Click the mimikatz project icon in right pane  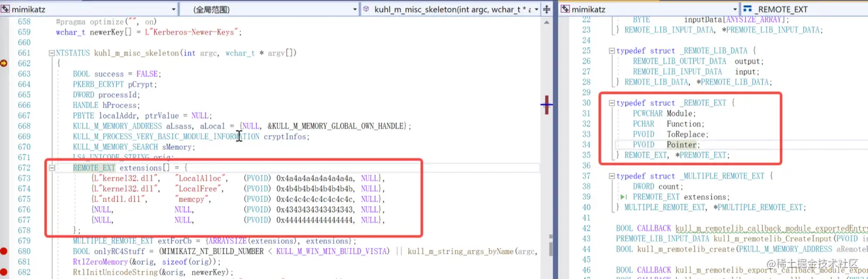click(x=565, y=9)
